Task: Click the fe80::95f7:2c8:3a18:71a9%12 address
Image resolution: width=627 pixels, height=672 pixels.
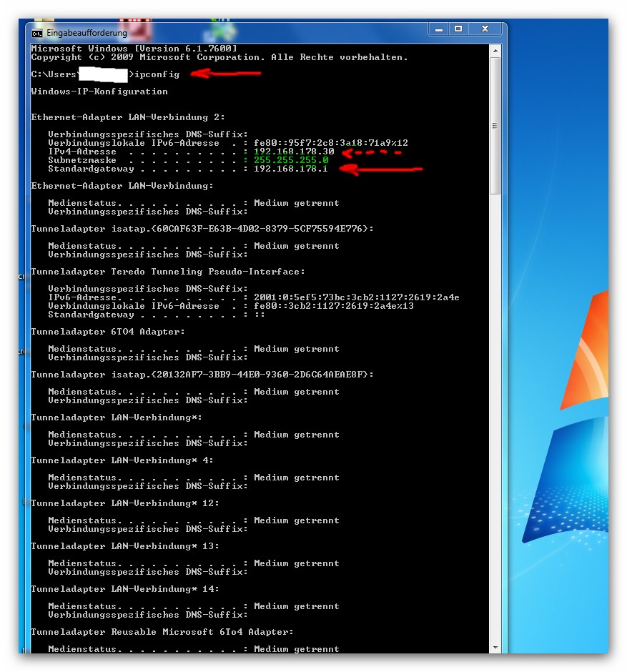Action: (331, 143)
